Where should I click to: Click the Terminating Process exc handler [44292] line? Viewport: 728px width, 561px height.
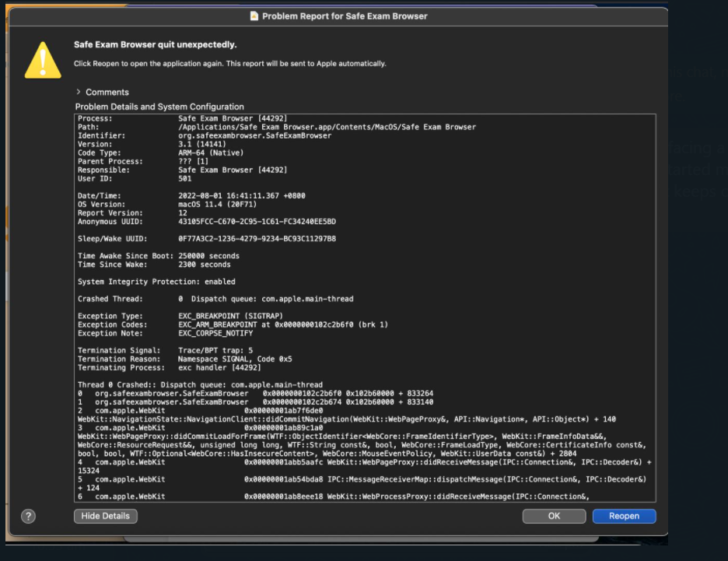[x=170, y=367]
